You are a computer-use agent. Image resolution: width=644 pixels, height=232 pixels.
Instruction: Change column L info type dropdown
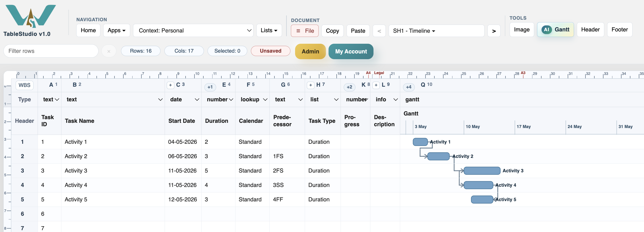(387, 100)
